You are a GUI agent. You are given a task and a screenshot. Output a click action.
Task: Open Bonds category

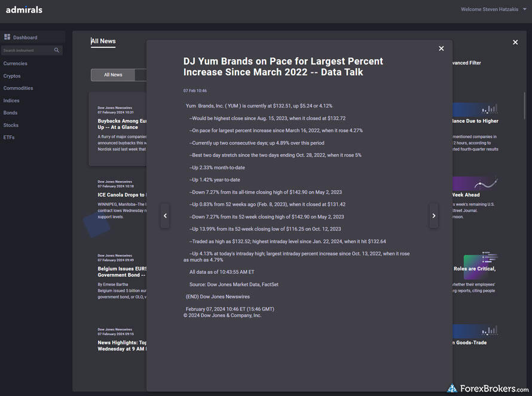(10, 112)
